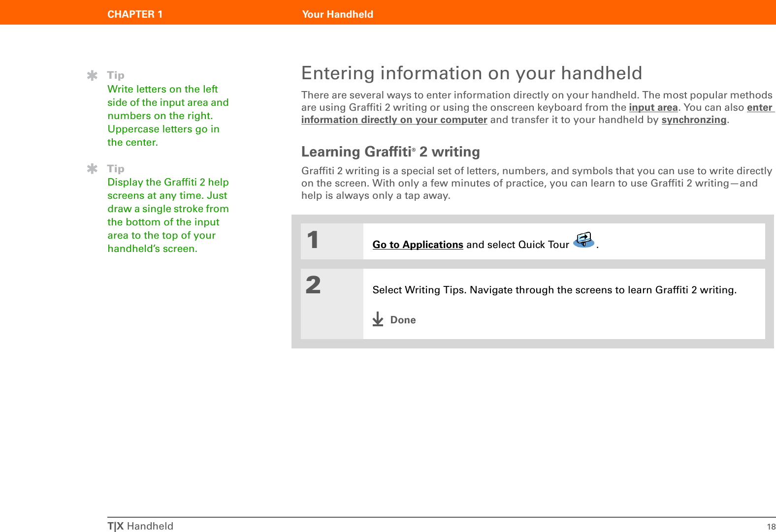Screen dimensions: 776x532
Task: Click the 'Go to Applications' link
Action: click(418, 245)
